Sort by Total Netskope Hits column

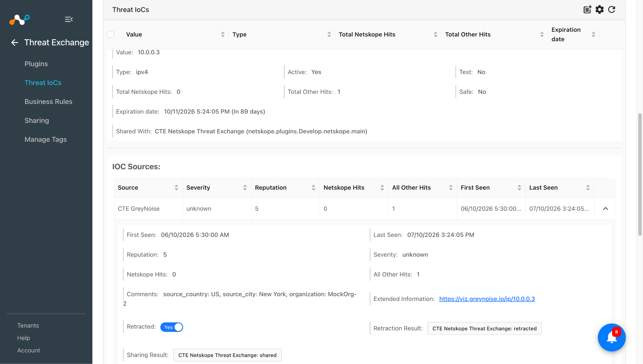tap(435, 35)
